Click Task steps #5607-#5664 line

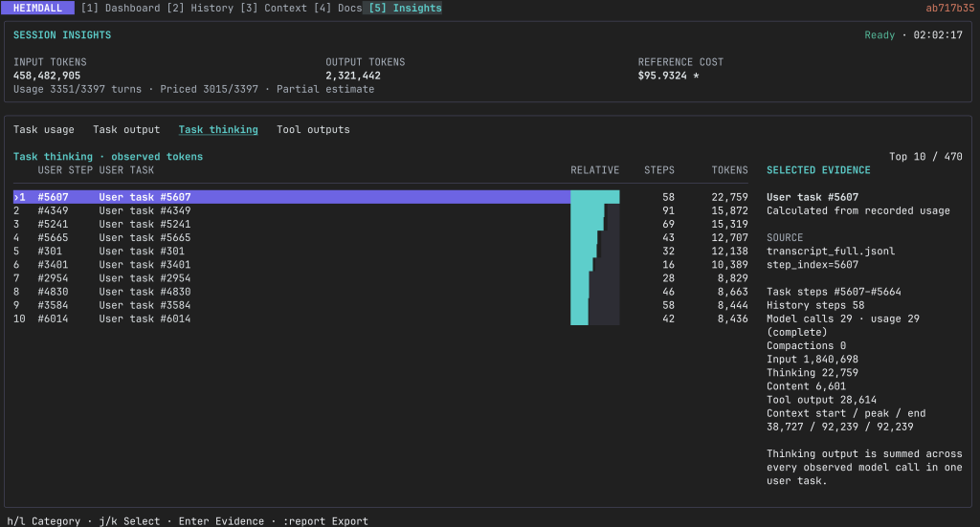(x=834, y=293)
